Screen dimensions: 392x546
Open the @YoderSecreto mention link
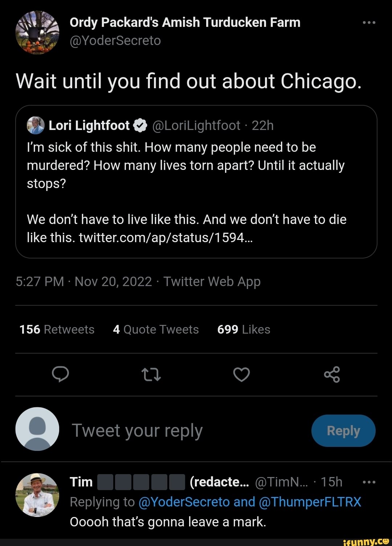click(x=184, y=502)
